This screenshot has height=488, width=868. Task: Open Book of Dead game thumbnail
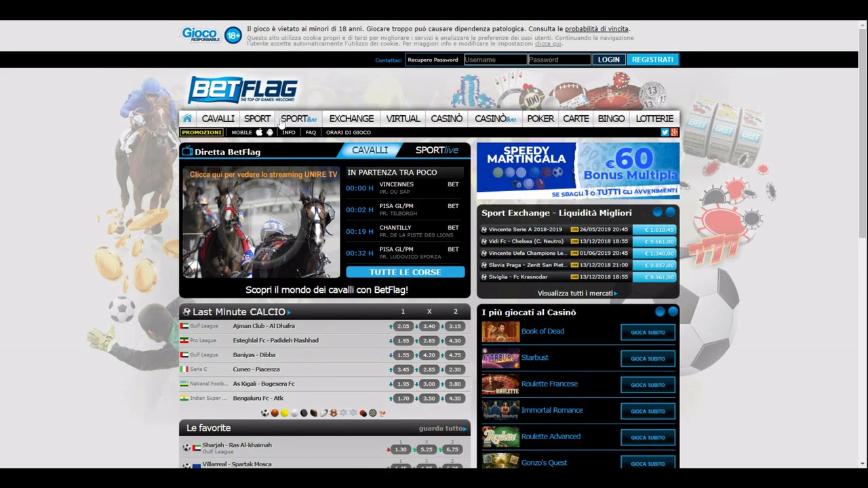500,331
